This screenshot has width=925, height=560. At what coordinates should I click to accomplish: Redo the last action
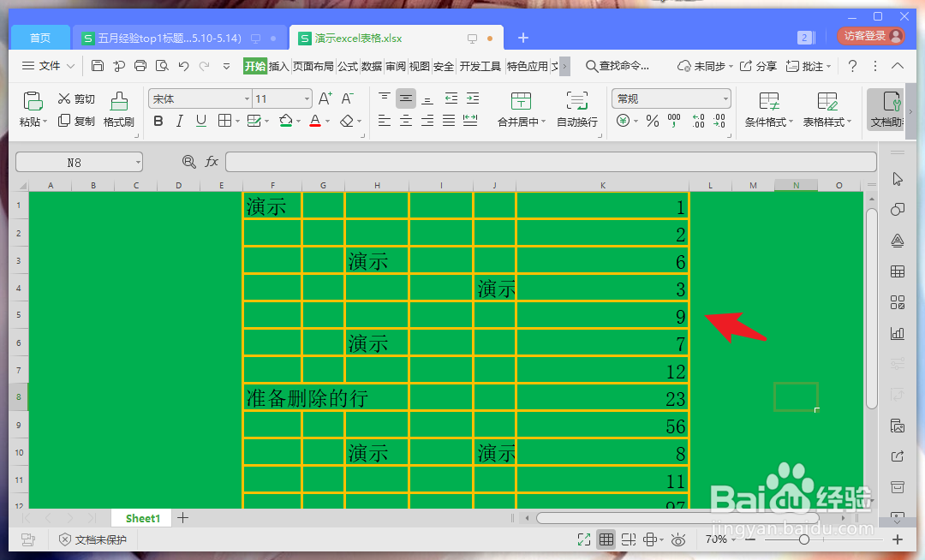pos(205,66)
